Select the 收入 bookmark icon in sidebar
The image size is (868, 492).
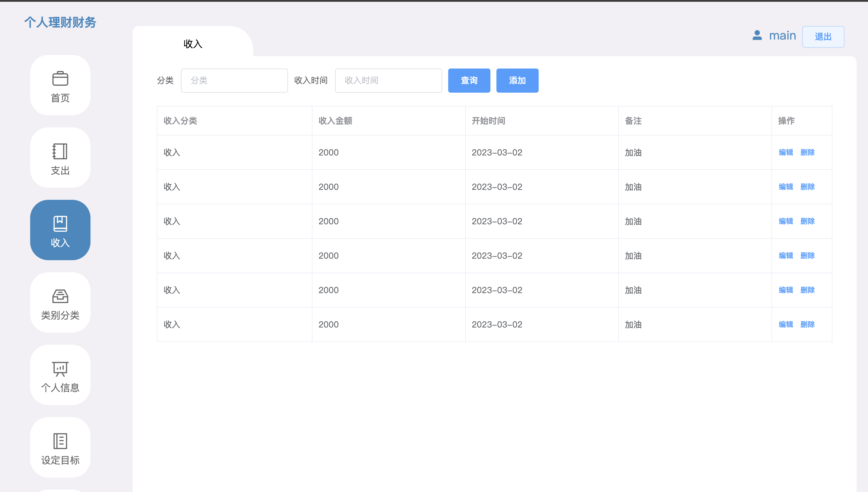coord(60,223)
